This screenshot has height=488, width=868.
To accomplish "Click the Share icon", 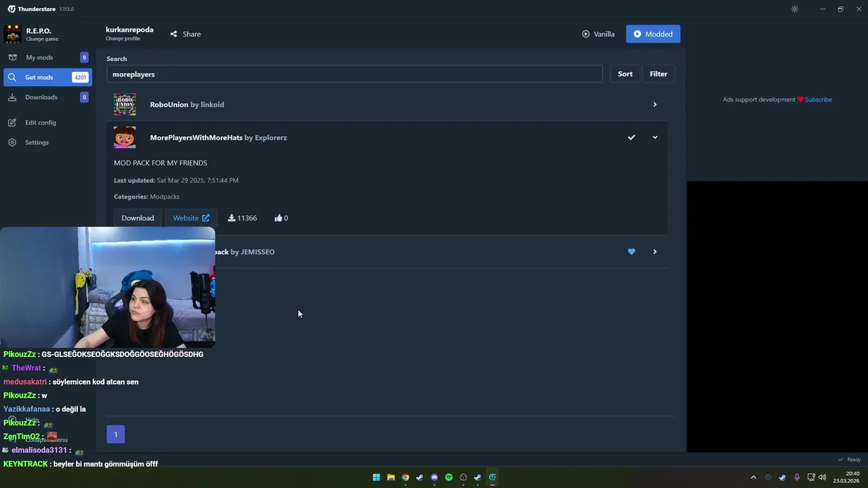I will [x=174, y=34].
